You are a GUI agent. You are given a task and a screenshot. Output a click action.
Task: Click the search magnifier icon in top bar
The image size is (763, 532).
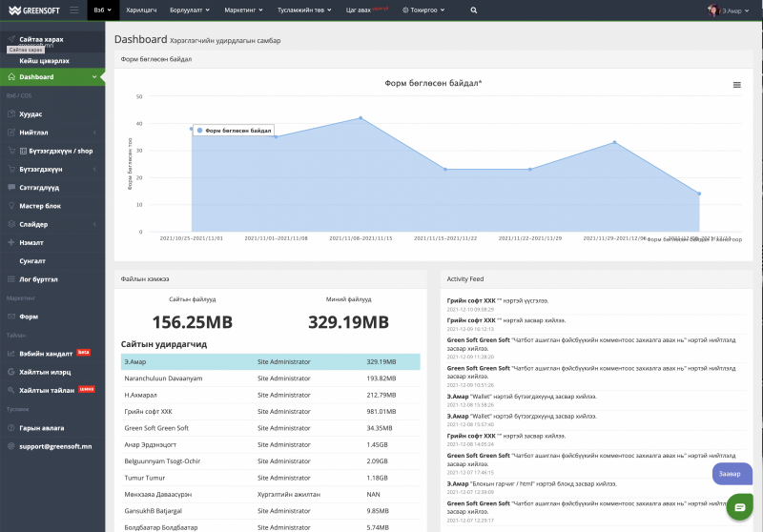(x=474, y=10)
